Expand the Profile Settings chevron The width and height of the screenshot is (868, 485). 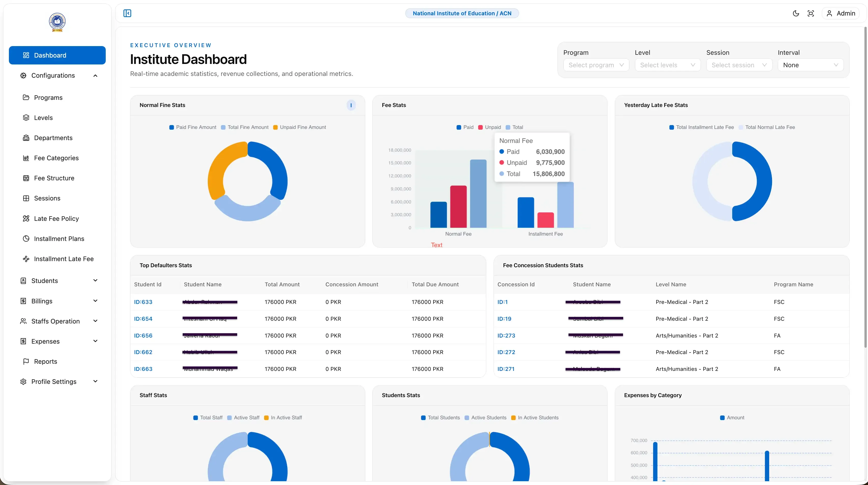click(x=95, y=381)
